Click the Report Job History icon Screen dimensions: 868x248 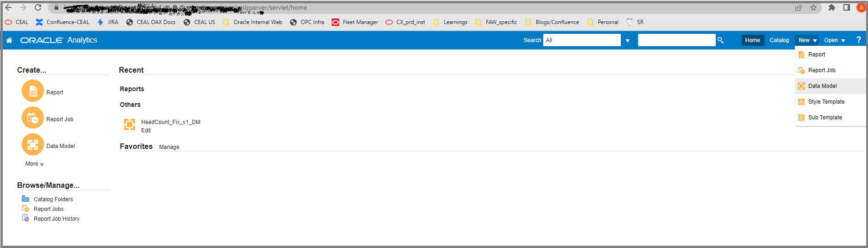(x=25, y=218)
